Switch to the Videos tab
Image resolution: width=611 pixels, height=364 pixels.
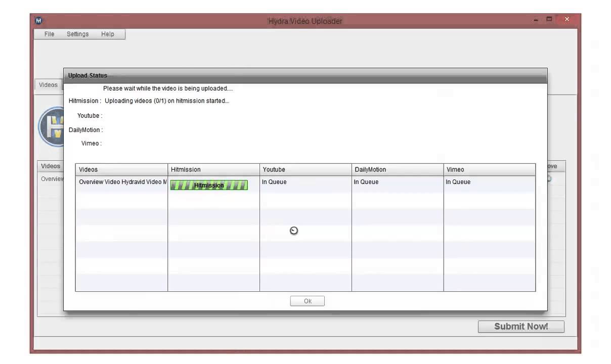49,85
